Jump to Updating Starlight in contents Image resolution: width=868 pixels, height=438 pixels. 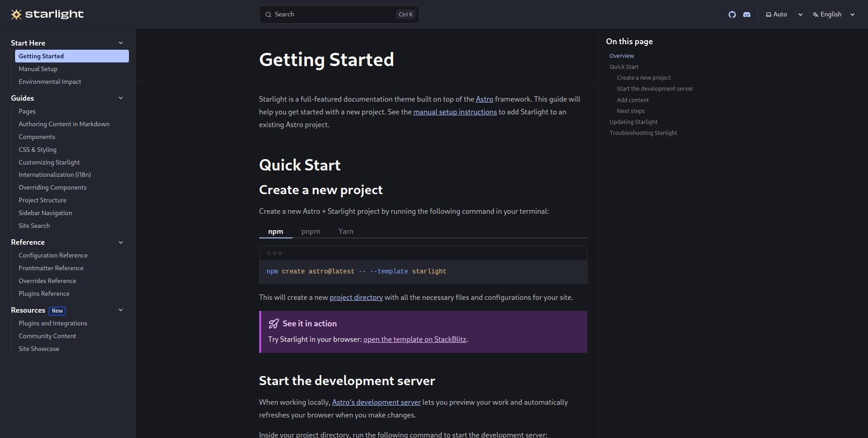point(633,122)
